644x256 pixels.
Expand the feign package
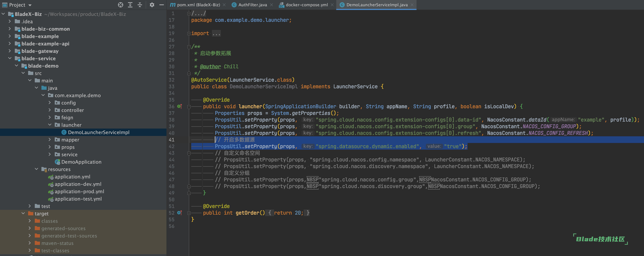click(x=50, y=117)
